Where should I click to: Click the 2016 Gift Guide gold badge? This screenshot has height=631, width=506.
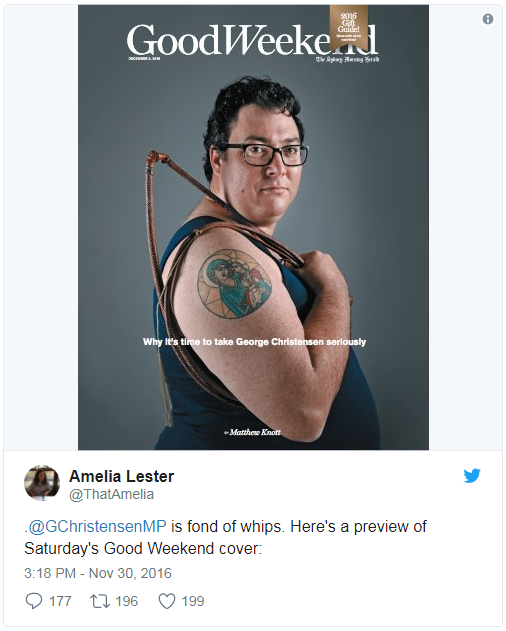point(349,27)
